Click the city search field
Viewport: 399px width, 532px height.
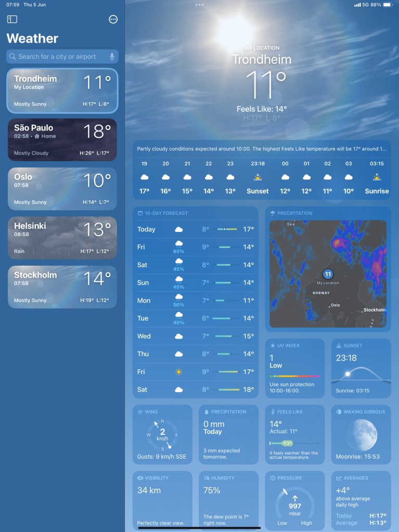pos(57,57)
